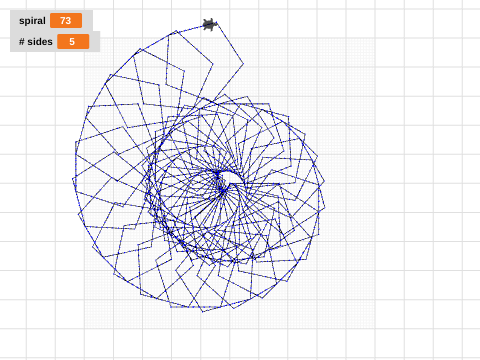The height and width of the screenshot is (360, 480).
Task: Click the turtle sprite on stage
Action: pyautogui.click(x=210, y=25)
